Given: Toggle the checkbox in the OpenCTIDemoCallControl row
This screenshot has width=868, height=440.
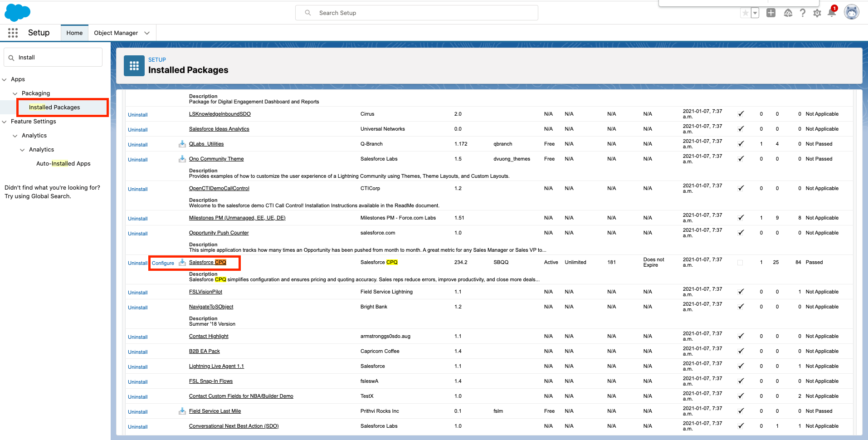Looking at the screenshot, I should tap(741, 188).
